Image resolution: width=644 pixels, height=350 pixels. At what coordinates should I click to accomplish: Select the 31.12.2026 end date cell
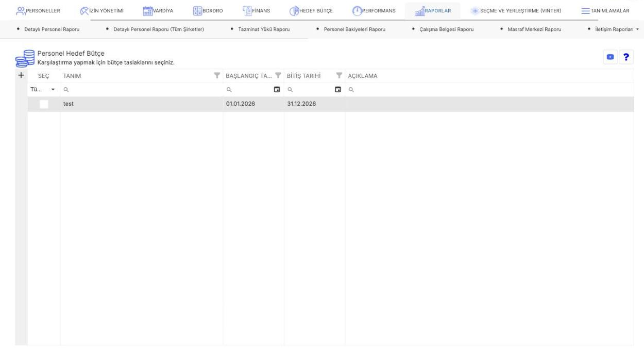(315, 104)
